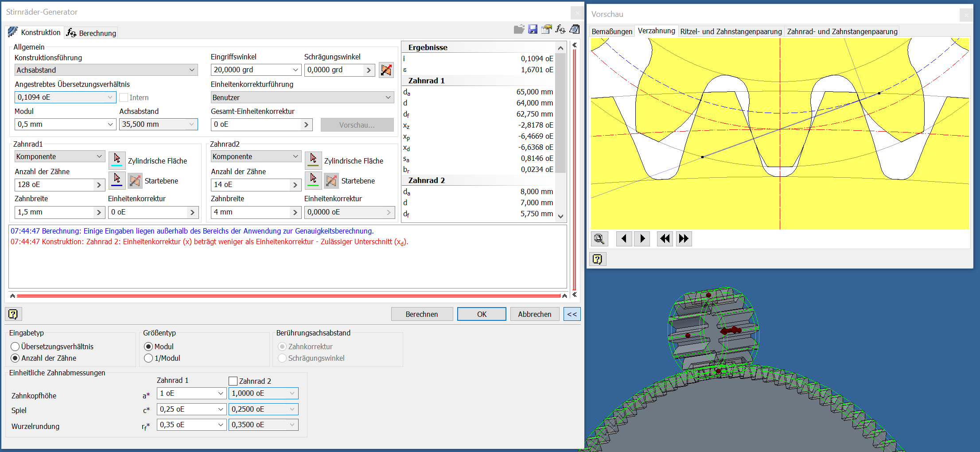Open the Übersetzungsverhältnis 0,1094 oE dropdown
The image size is (980, 452).
click(x=65, y=97)
